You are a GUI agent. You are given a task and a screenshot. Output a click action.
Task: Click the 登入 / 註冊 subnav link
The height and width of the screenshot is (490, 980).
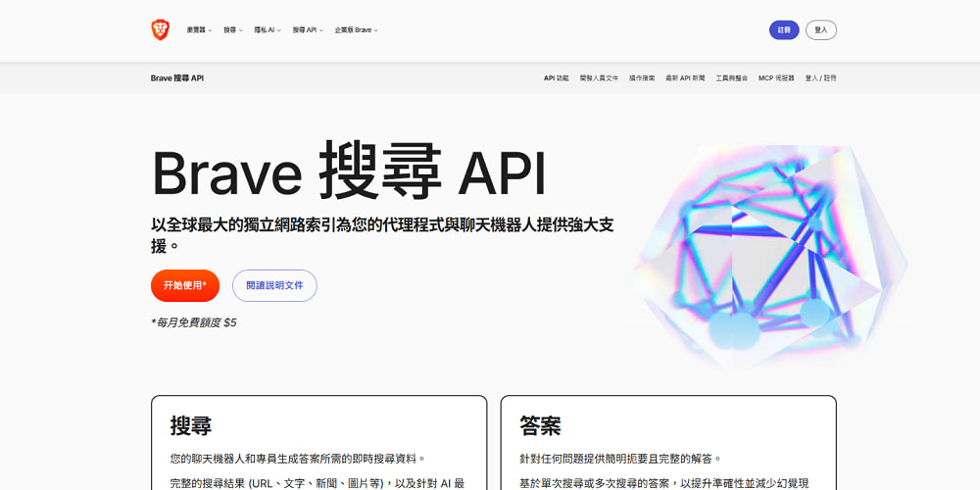tap(820, 78)
